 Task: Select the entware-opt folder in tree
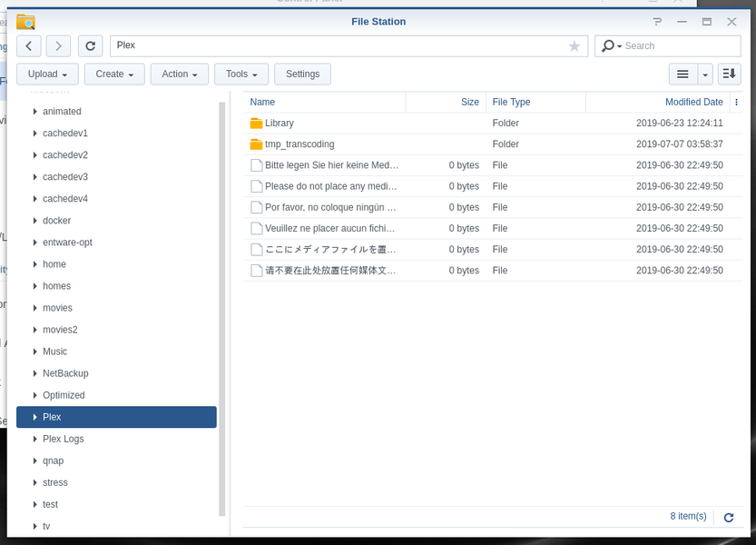click(67, 243)
